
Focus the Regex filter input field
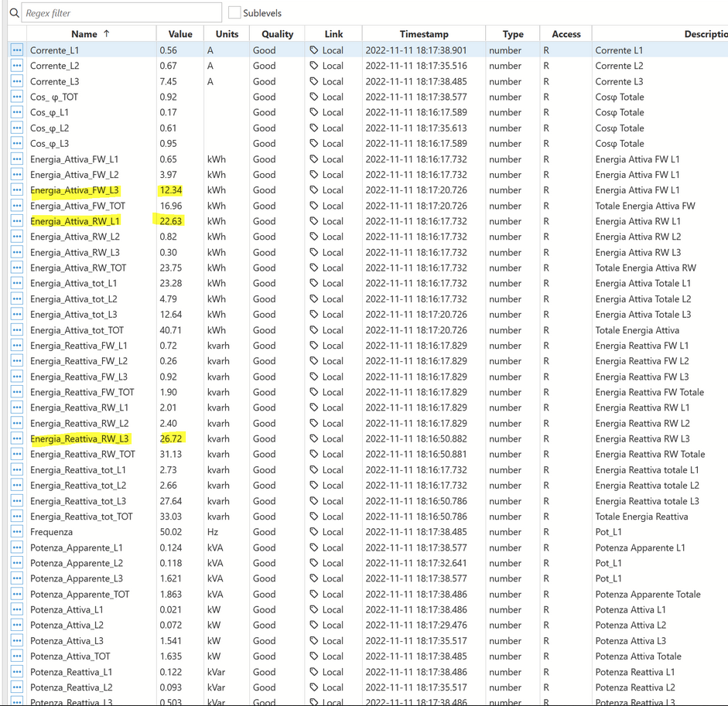pos(121,13)
